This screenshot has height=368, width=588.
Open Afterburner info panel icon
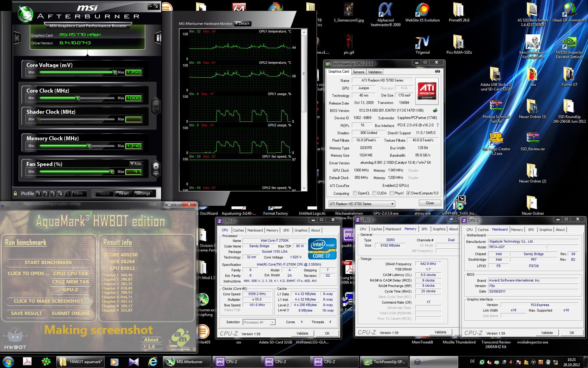click(x=158, y=38)
